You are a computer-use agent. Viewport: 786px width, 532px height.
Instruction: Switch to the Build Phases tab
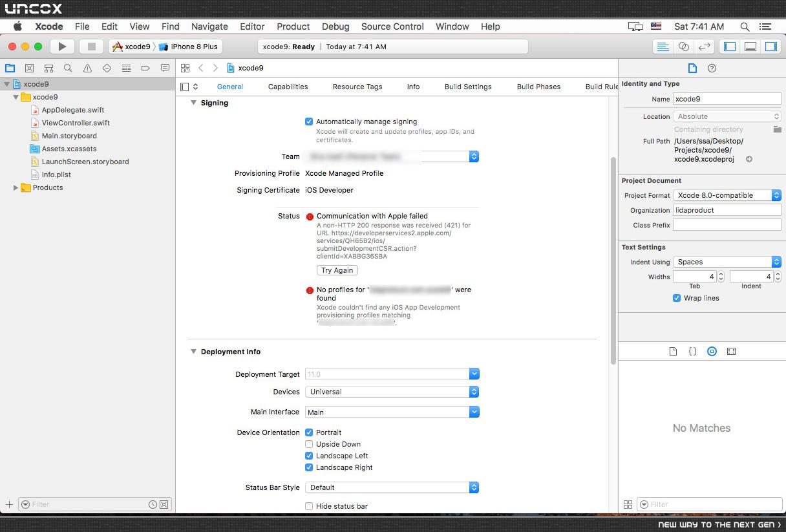(538, 87)
